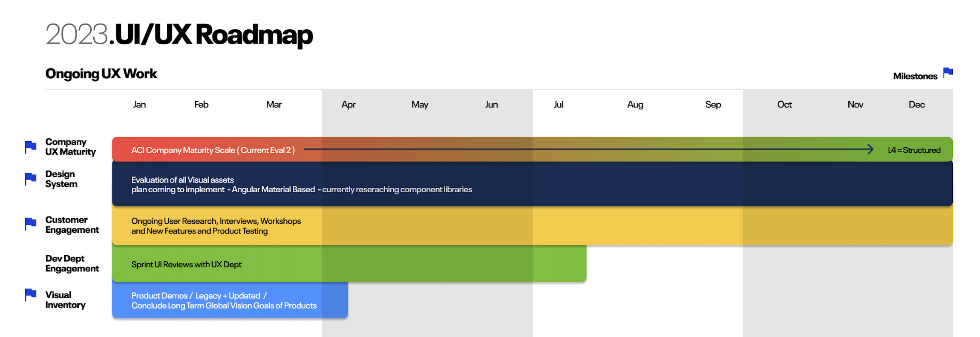Click the Apr month header
980x337 pixels.
349,105
